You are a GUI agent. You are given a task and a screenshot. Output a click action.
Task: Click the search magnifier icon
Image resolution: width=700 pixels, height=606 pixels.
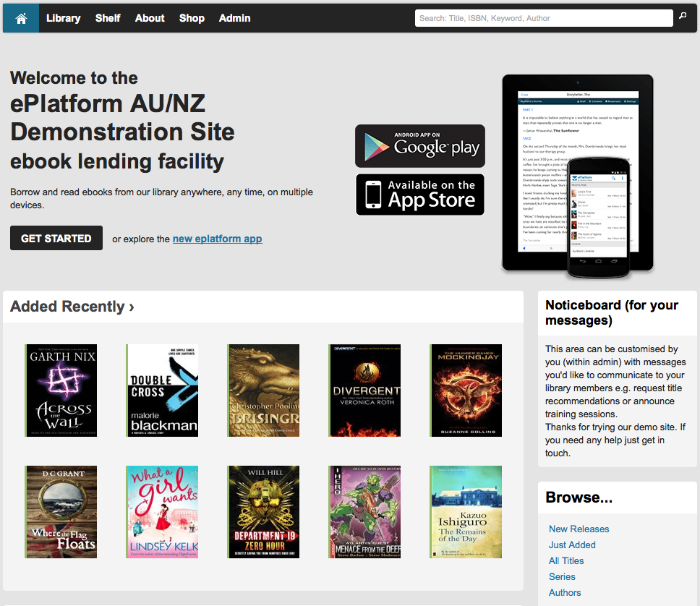(683, 16)
